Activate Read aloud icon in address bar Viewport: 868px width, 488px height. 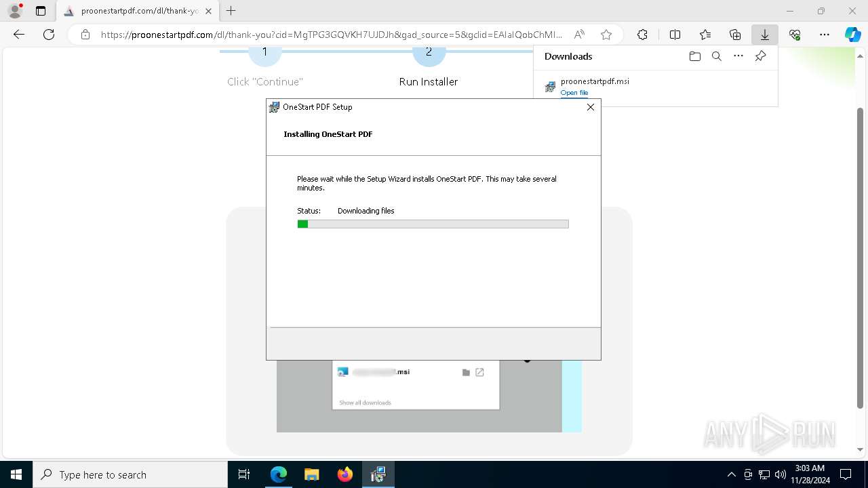(579, 35)
